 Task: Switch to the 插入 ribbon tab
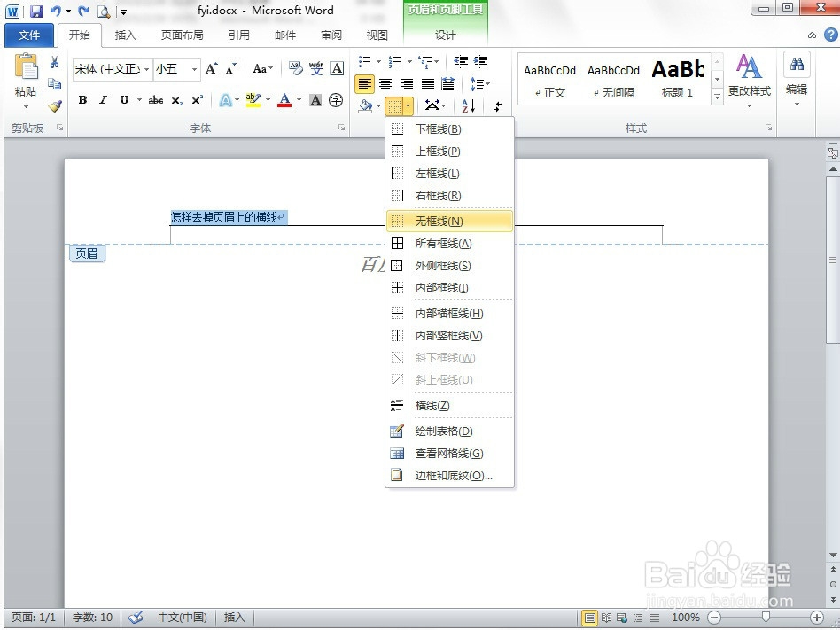[125, 35]
